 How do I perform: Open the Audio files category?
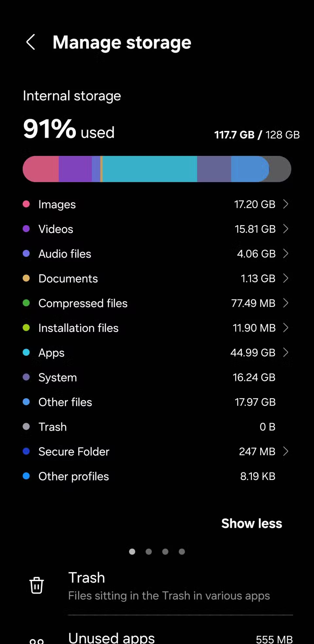point(65,254)
